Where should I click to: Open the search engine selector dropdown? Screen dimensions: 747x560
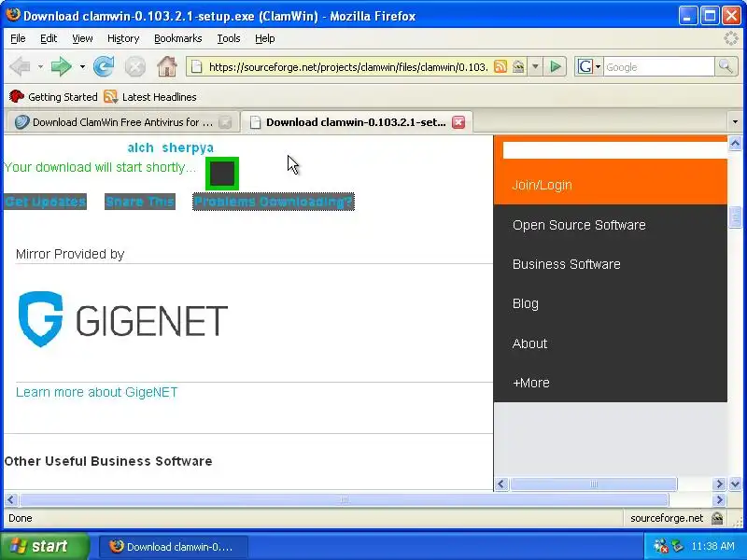click(598, 66)
